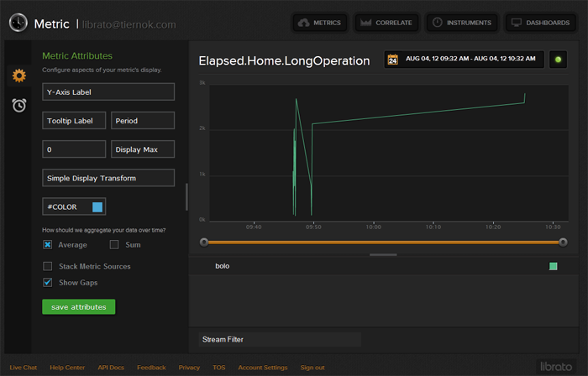
Task: Open the gear attributes sidebar icon
Action: (19, 76)
